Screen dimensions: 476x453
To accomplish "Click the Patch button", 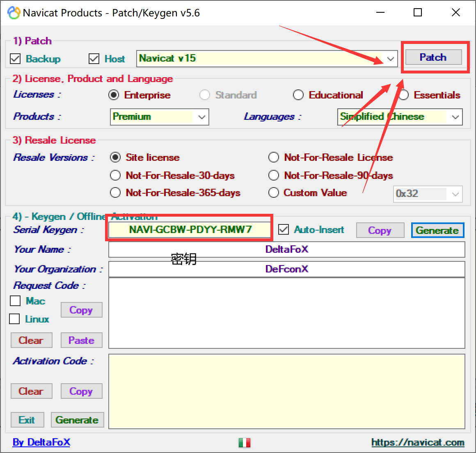I will click(x=433, y=57).
